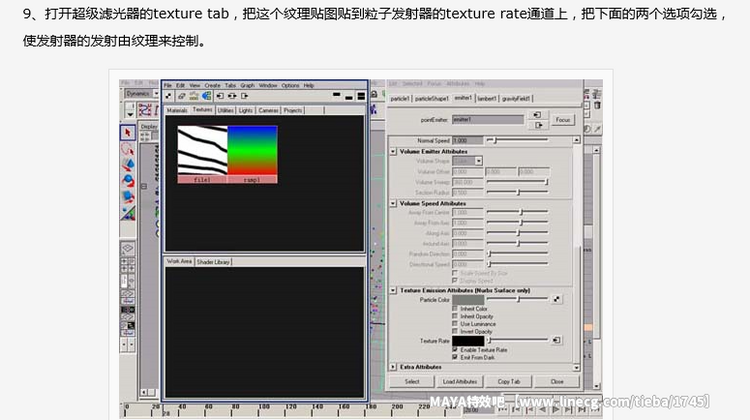Enable Use Luminance checkbox
Screen dimensions: 750x420
pos(455,324)
